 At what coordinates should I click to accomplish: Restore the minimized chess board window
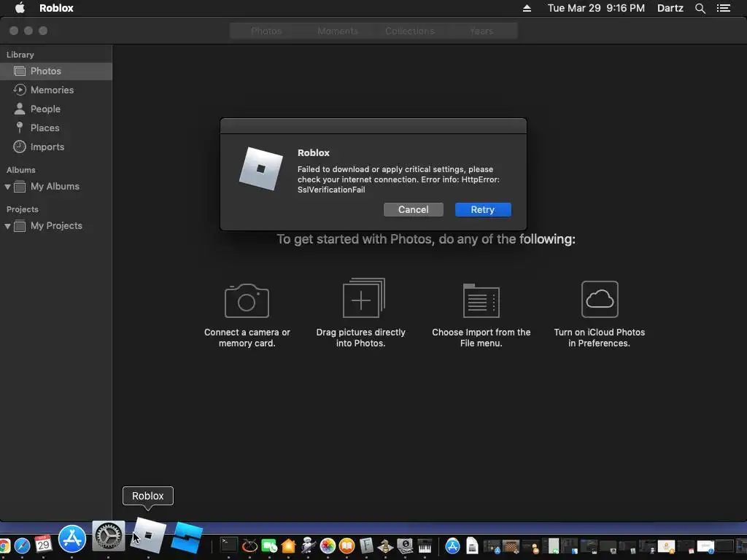tap(511, 546)
